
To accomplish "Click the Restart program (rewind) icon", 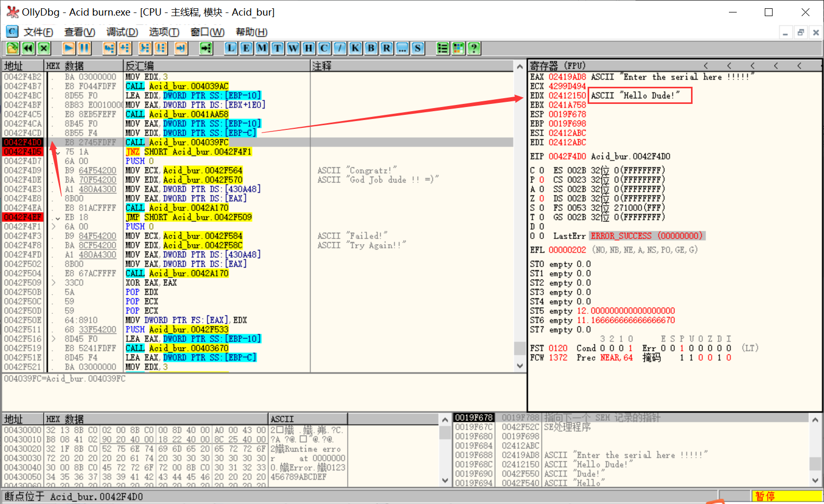I will pyautogui.click(x=28, y=48).
